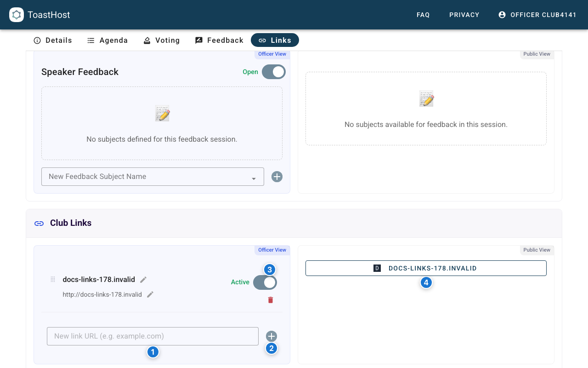This screenshot has width=588, height=368.
Task: Click the ToastHost logo icon
Action: click(x=17, y=15)
